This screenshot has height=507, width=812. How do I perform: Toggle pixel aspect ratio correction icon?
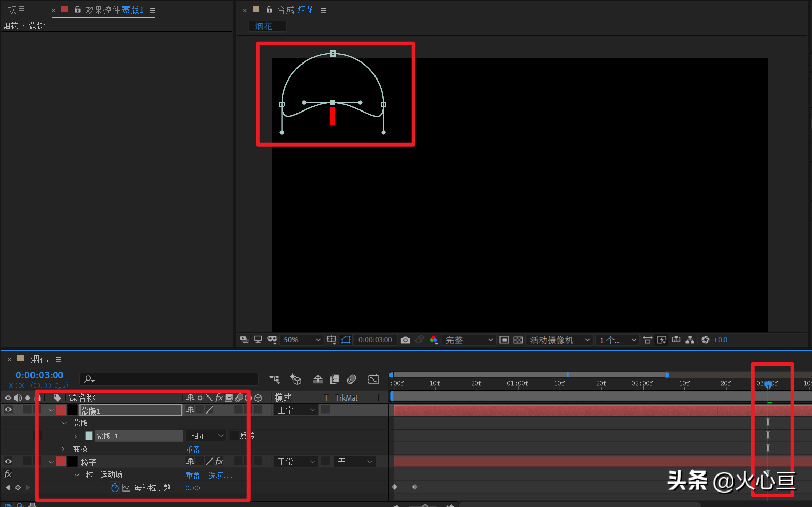(x=647, y=340)
